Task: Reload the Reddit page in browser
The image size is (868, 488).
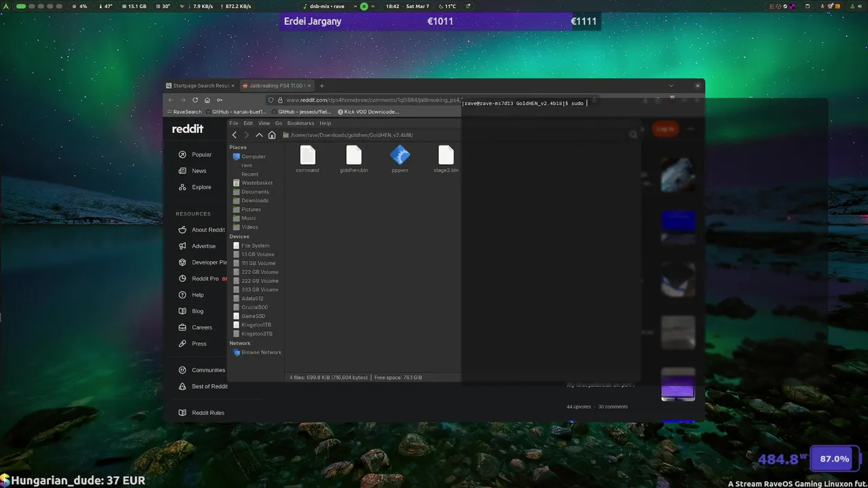Action: coord(195,100)
